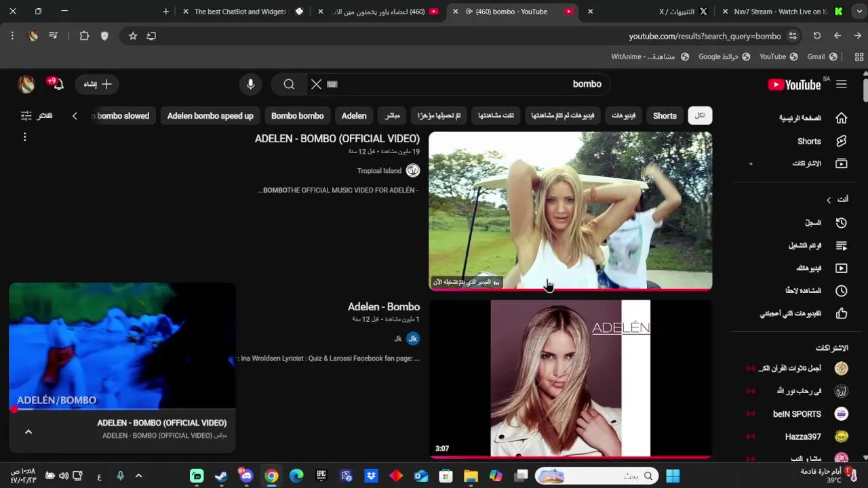
Task: Select the 'مباشر' live chip
Action: (x=393, y=116)
